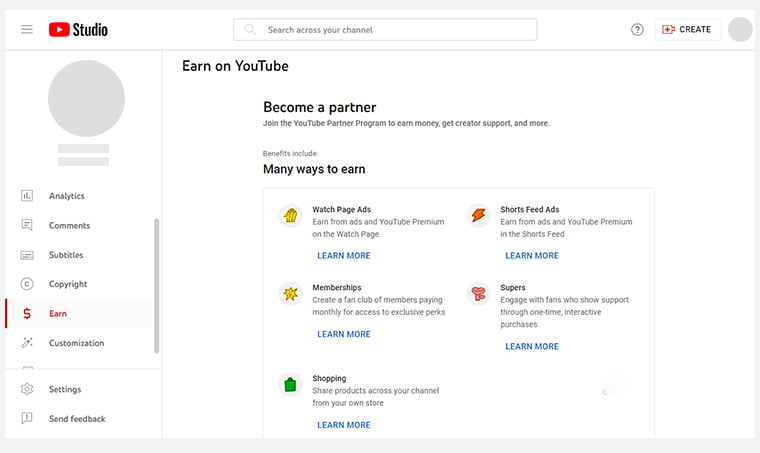Viewport: 760px width, 453px height.
Task: Click the Shopping heading text
Action: tap(329, 378)
